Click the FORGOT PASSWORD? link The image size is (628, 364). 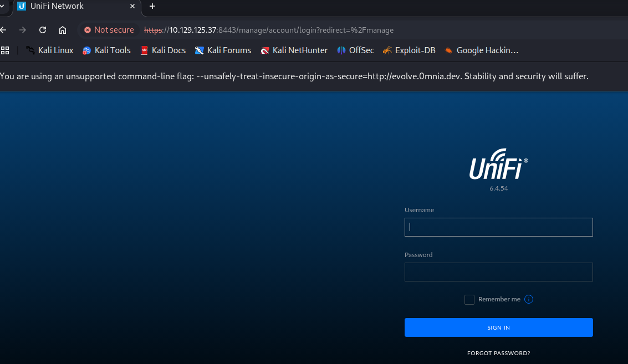[x=499, y=353]
